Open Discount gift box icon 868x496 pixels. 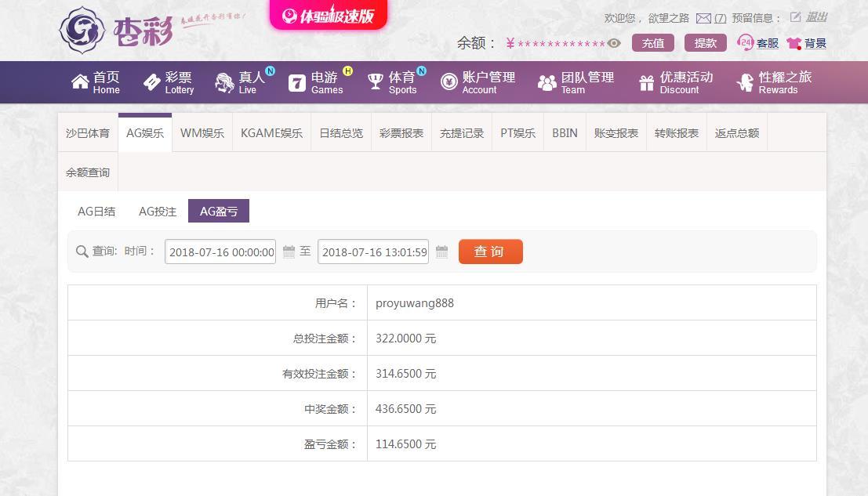pyautogui.click(x=646, y=81)
